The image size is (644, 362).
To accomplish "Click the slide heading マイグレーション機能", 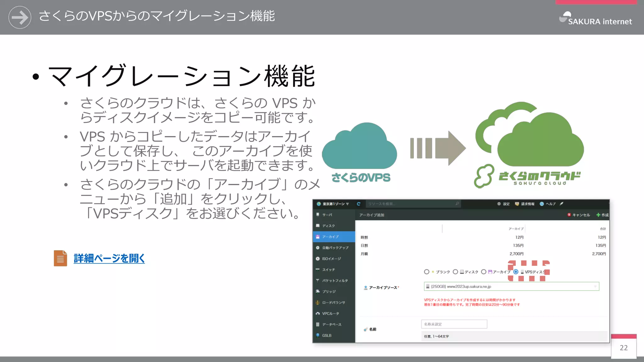I will tap(181, 76).
